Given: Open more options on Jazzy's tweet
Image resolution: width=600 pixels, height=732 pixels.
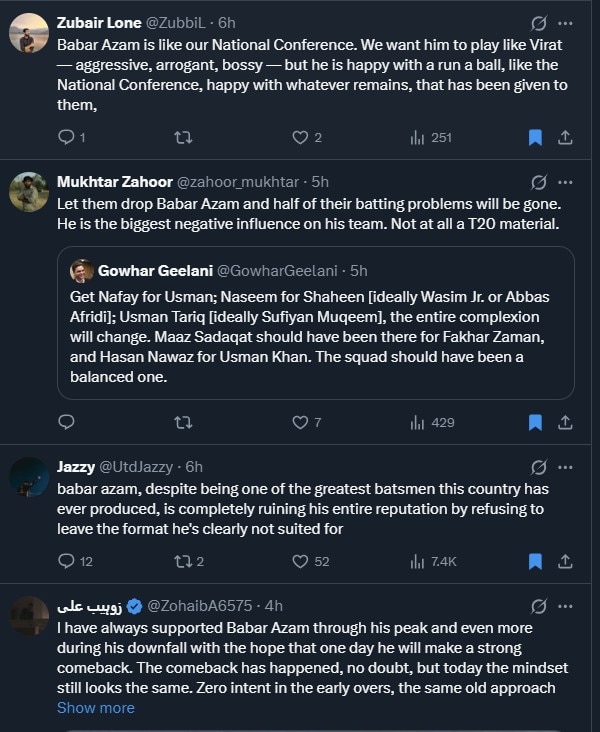Looking at the screenshot, I should coord(566,467).
